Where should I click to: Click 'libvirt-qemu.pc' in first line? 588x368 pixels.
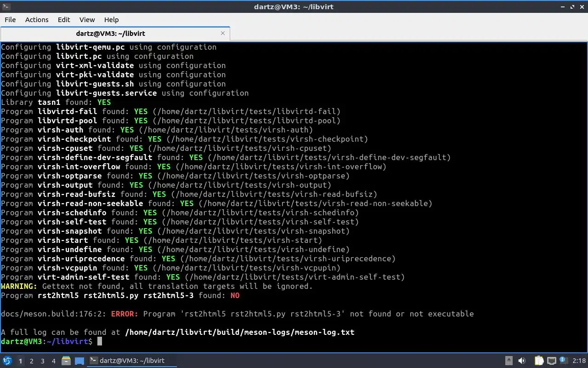(90, 47)
